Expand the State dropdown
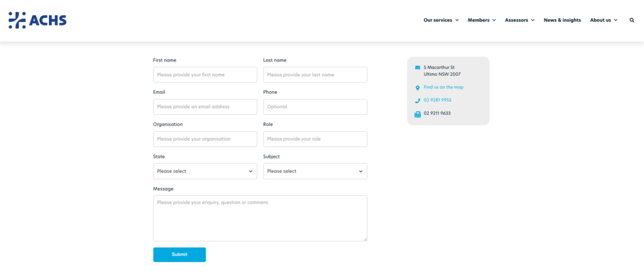 point(205,171)
